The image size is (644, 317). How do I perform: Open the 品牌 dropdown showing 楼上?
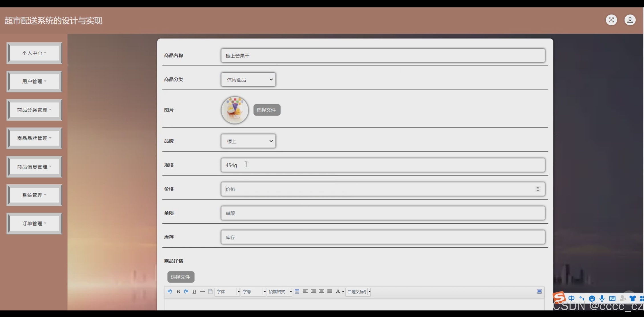pos(248,141)
